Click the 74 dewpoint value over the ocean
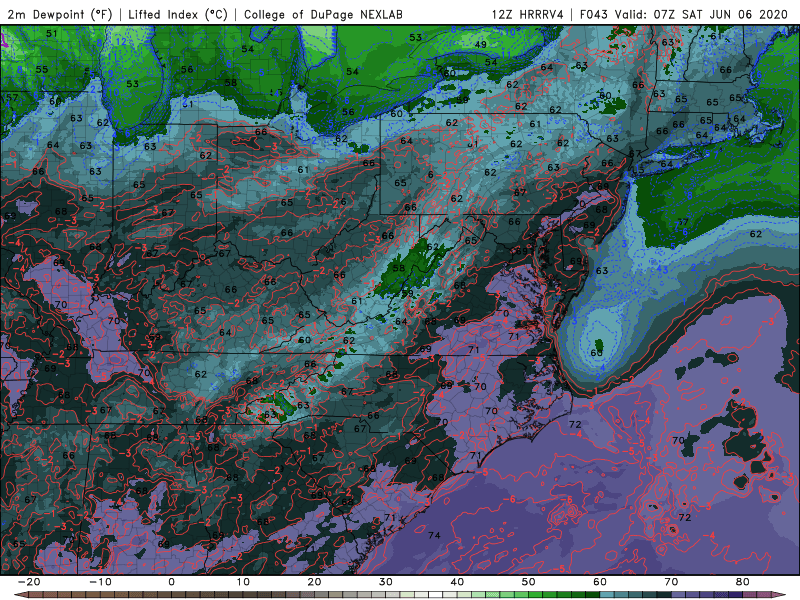 tap(434, 535)
